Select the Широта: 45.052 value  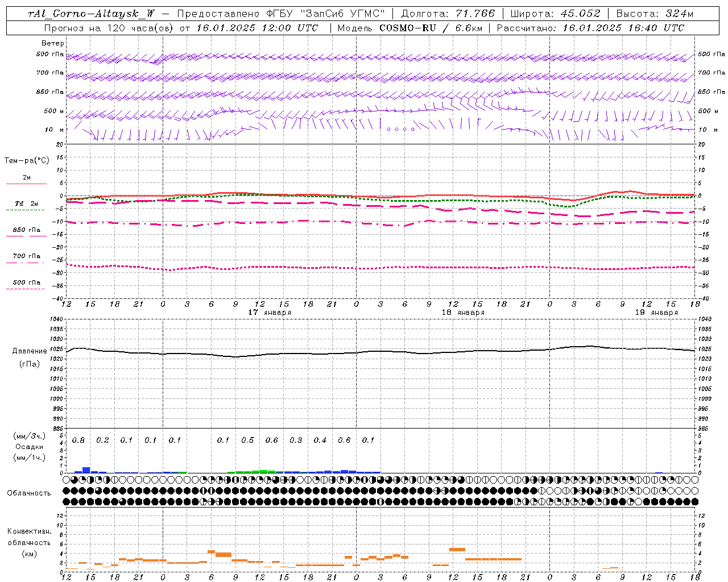coord(556,14)
